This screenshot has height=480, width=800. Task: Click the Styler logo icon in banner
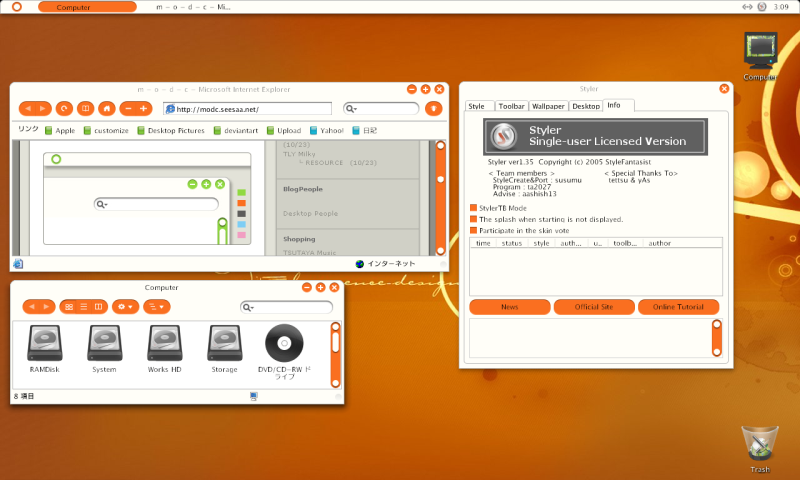[x=504, y=136]
